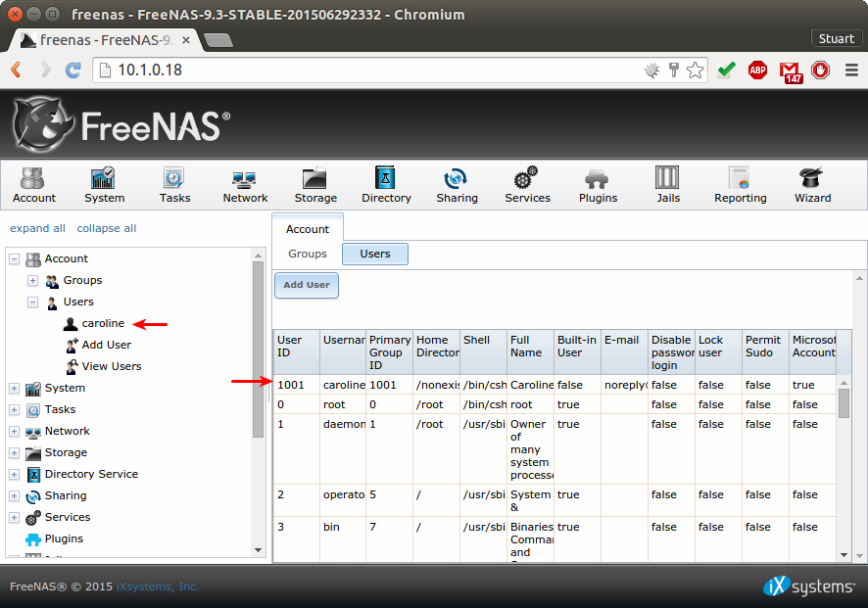
Task: Select the caroline row's 1001 User ID cell
Action: point(296,385)
